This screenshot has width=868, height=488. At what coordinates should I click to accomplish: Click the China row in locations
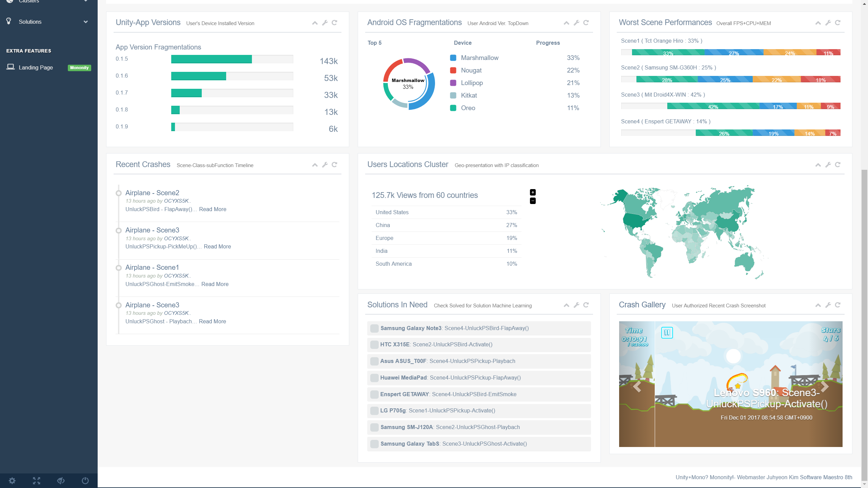[447, 225]
